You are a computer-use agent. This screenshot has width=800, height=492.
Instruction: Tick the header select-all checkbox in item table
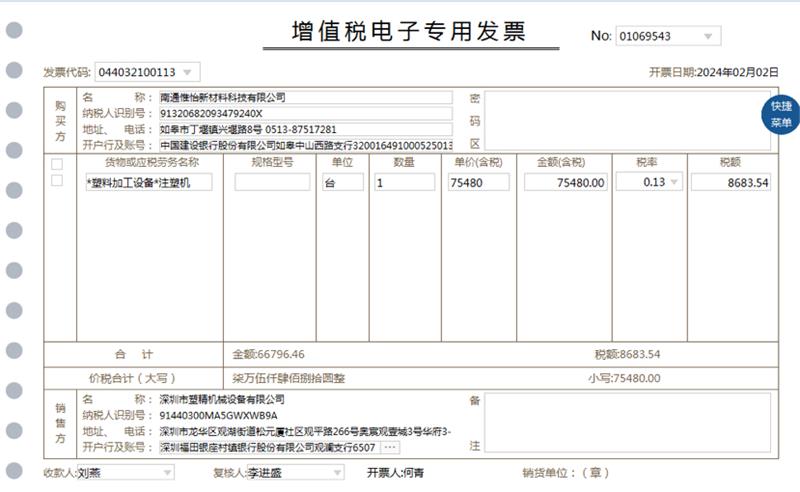coord(57,163)
